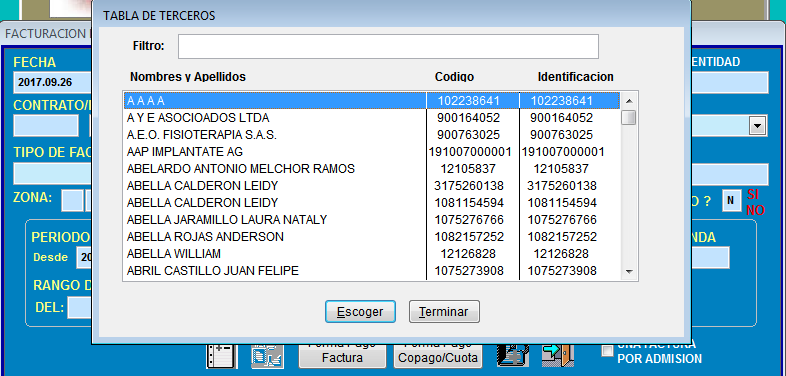Click the scroll down arrow of terceros list
This screenshot has height=376, width=786.
point(629,272)
